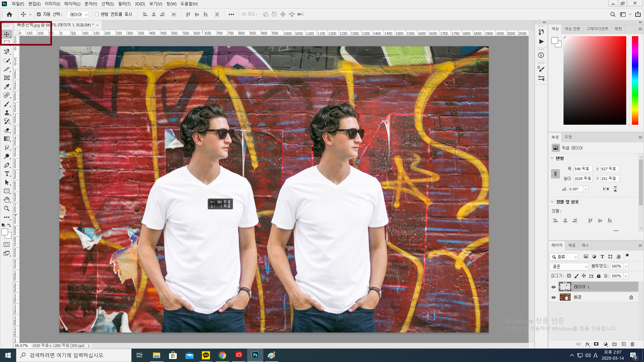
Task: Pick the Clone Stamp tool
Action: click(7, 113)
